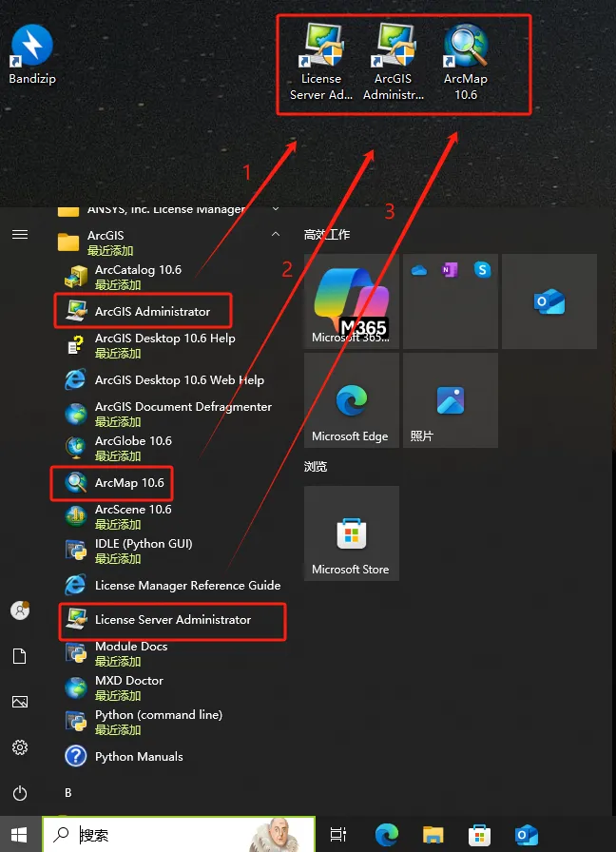616x852 pixels.
Task: Open ArcGIS Desktop 10.6 Help
Action: click(x=169, y=345)
